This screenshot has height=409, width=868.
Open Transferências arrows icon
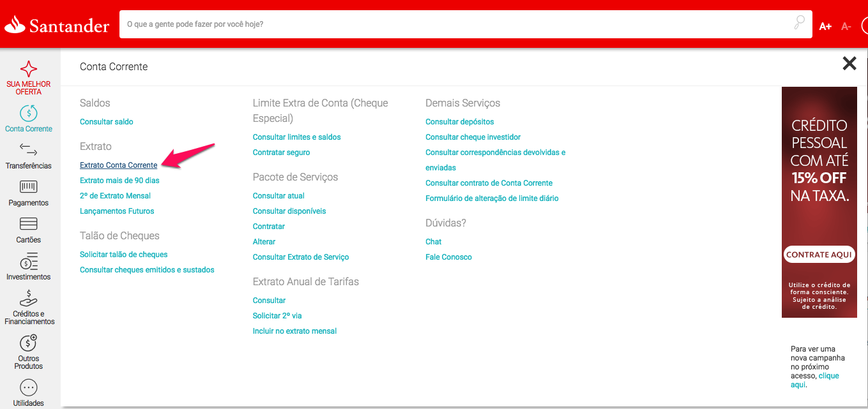point(29,150)
